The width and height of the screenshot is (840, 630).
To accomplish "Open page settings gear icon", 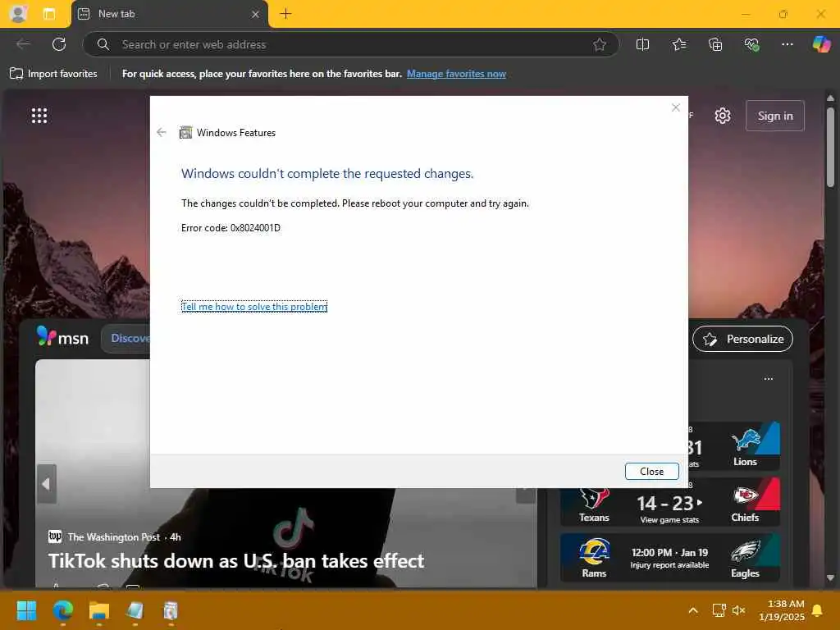I will coord(722,116).
